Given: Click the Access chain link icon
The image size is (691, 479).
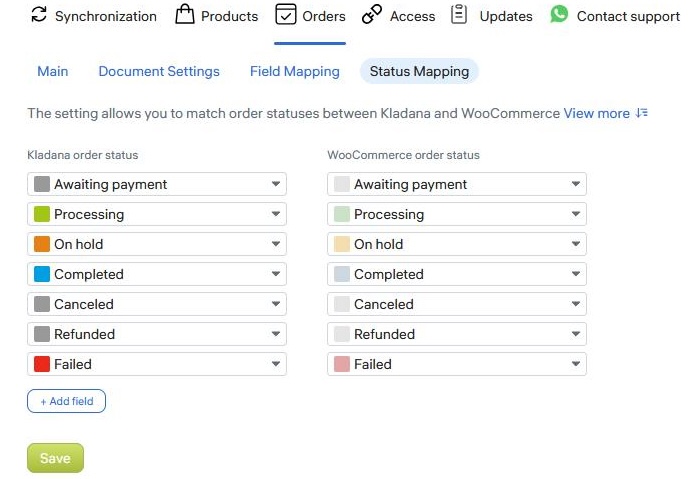Looking at the screenshot, I should pos(372,15).
